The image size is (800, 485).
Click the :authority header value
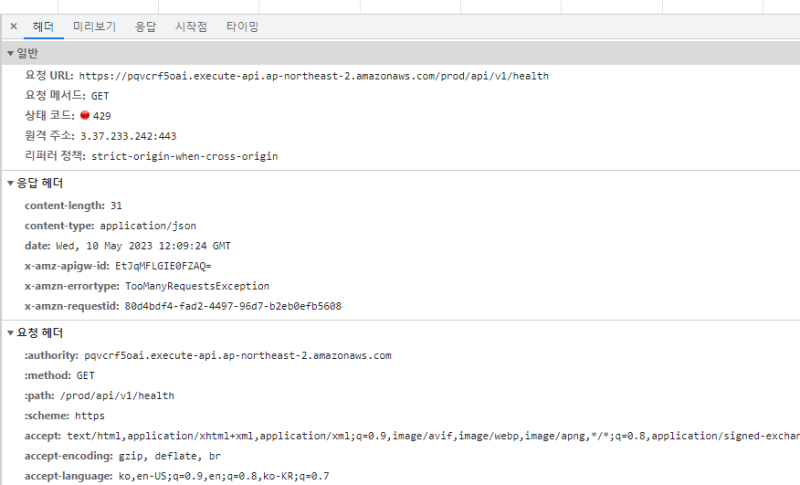(x=237, y=355)
